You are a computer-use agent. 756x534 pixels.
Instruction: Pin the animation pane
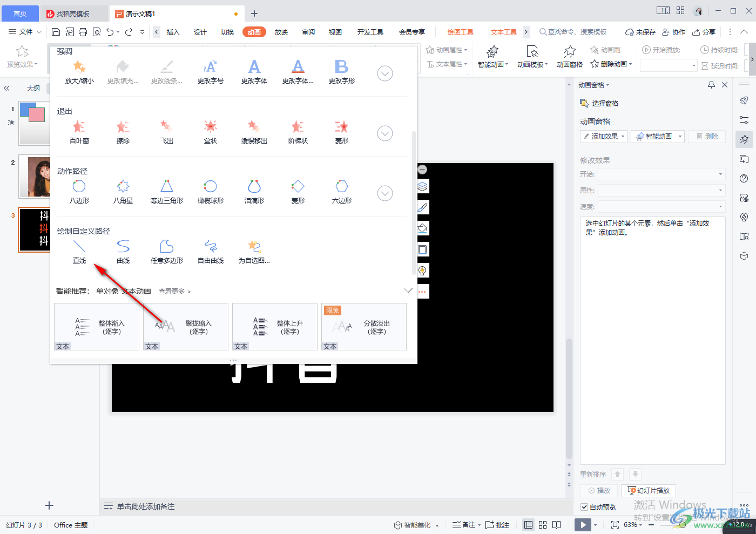click(711, 85)
